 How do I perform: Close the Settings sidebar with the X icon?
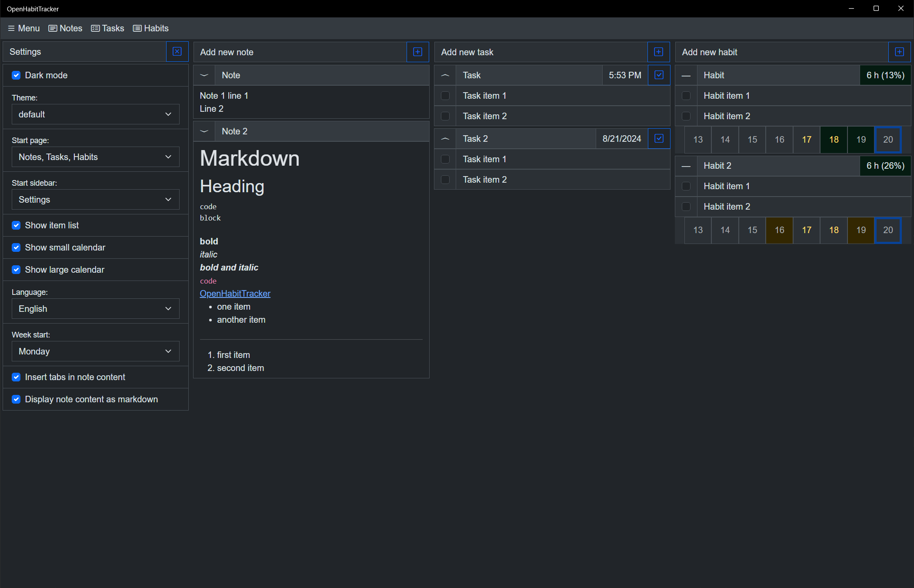pyautogui.click(x=177, y=52)
